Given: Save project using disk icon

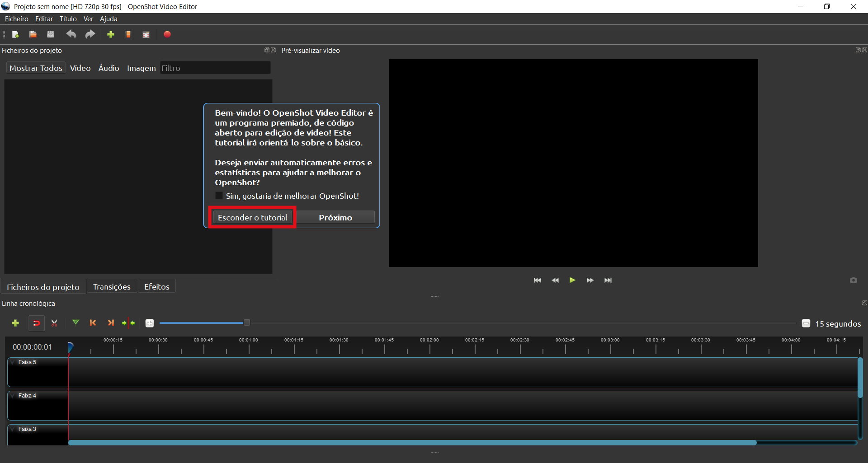Looking at the screenshot, I should pyautogui.click(x=51, y=34).
